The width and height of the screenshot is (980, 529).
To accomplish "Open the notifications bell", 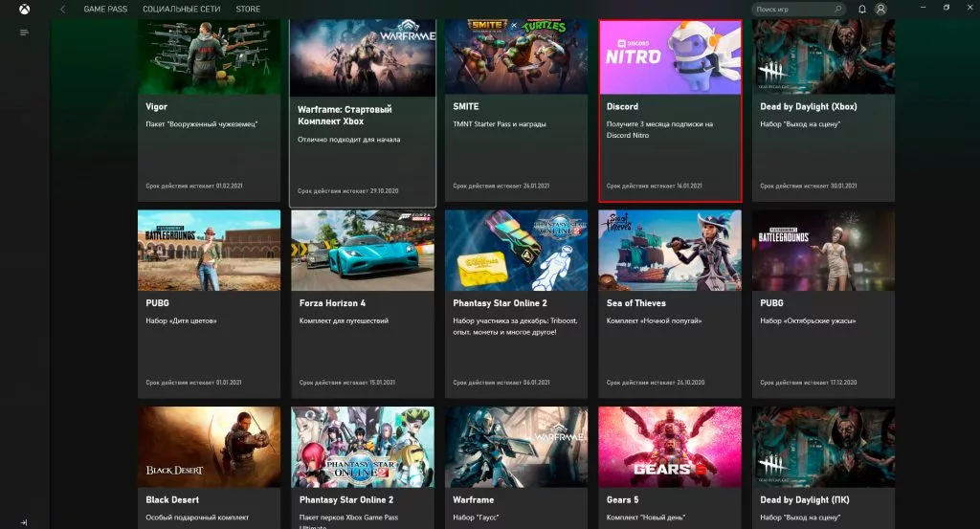I will tap(862, 9).
